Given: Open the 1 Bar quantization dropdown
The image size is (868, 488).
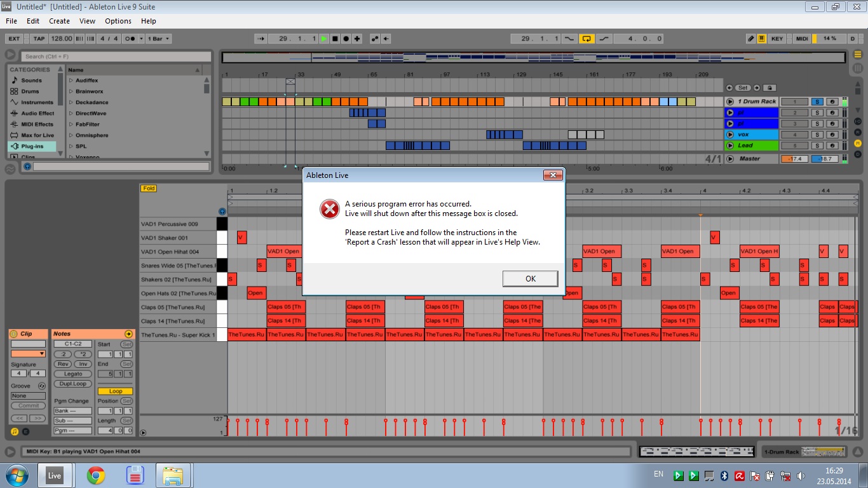Looking at the screenshot, I should [159, 39].
